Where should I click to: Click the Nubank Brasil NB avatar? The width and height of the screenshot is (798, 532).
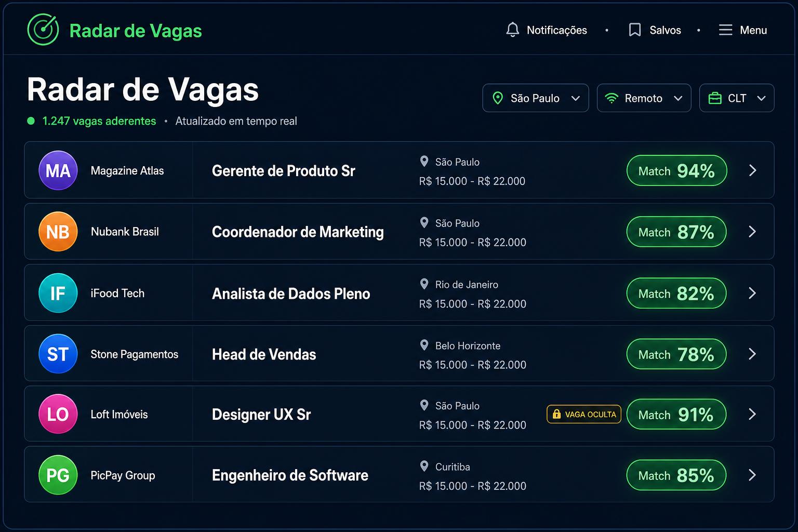click(58, 232)
